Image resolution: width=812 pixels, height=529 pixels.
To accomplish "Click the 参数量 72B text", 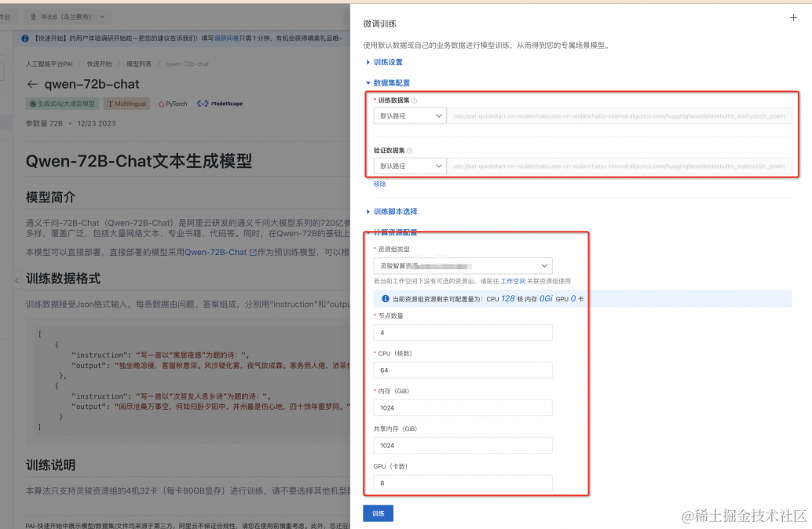I will 44,124.
